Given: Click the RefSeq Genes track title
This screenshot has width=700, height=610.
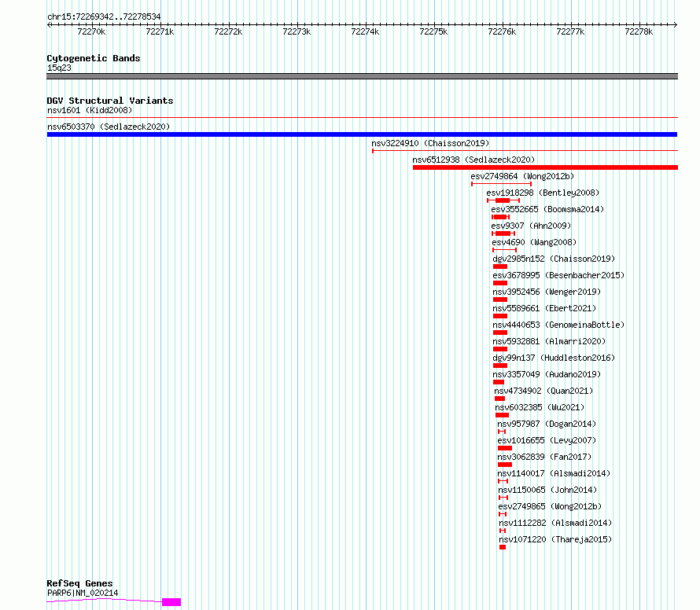Looking at the screenshot, I should click(79, 583).
